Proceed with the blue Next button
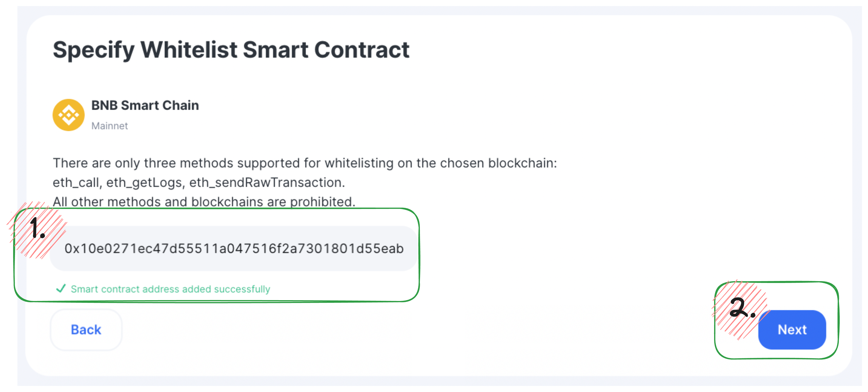 click(792, 329)
